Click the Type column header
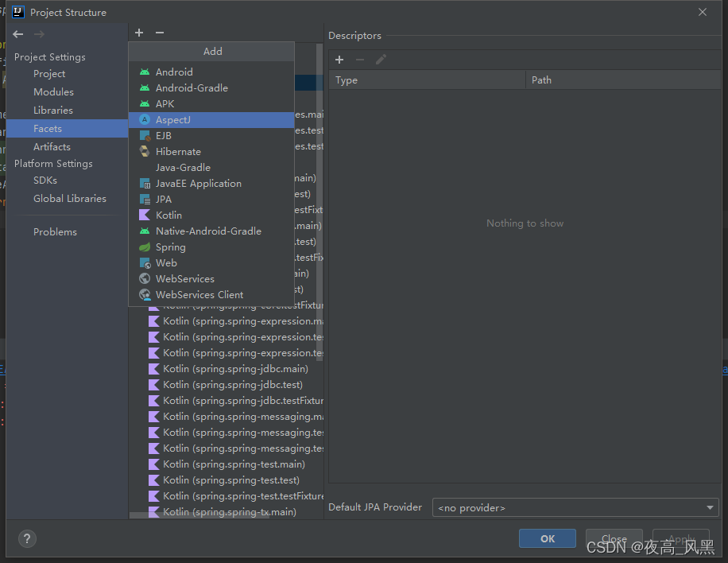728x563 pixels. tap(427, 80)
